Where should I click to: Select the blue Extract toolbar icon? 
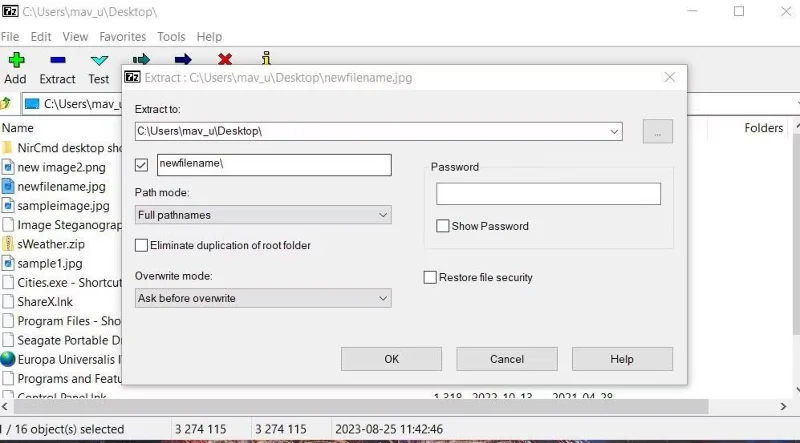58,60
